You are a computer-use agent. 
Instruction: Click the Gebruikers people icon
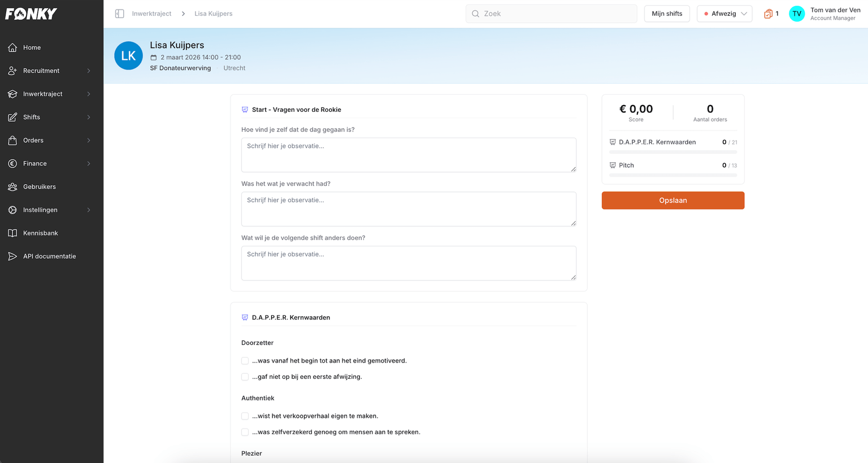click(12, 187)
